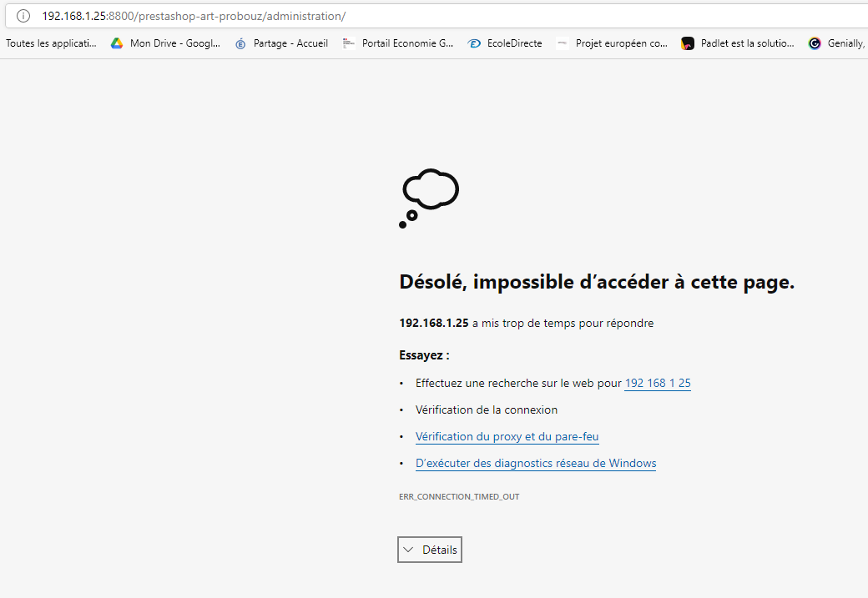Run the Windows network diagnostics link
Image resolution: width=868 pixels, height=598 pixels.
535,464
